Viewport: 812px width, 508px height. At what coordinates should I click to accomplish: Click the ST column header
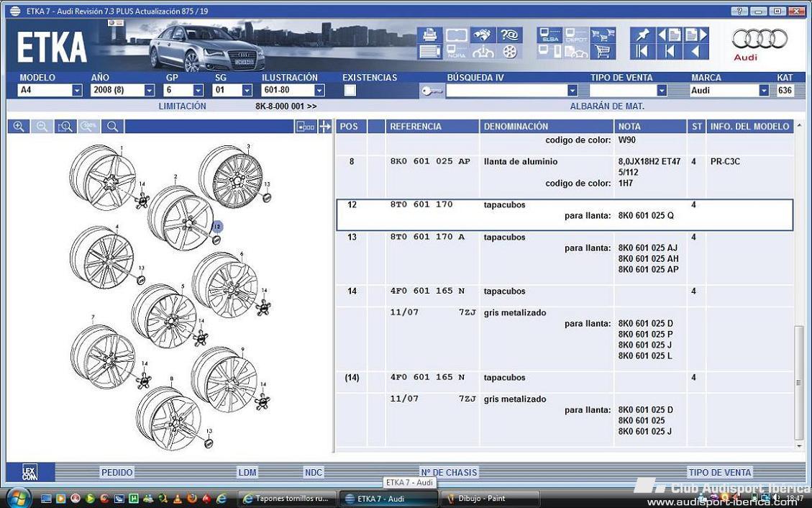(696, 127)
